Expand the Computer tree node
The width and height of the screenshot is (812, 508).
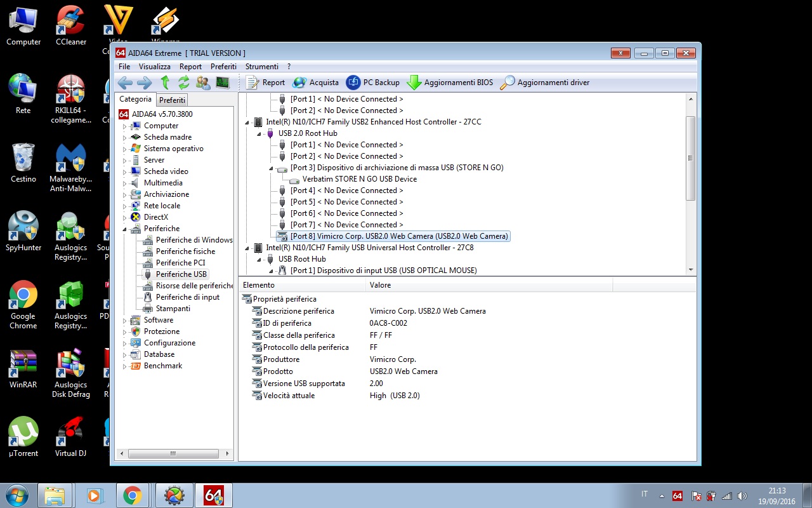pos(125,126)
